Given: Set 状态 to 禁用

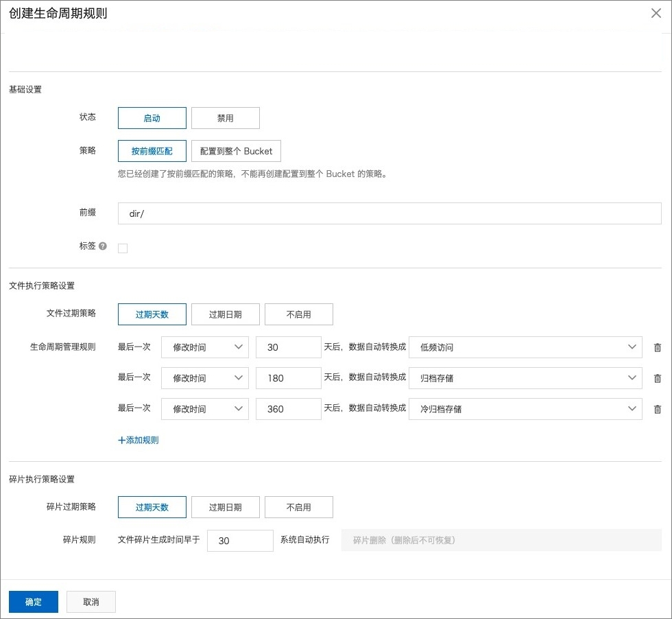Looking at the screenshot, I should pos(225,118).
